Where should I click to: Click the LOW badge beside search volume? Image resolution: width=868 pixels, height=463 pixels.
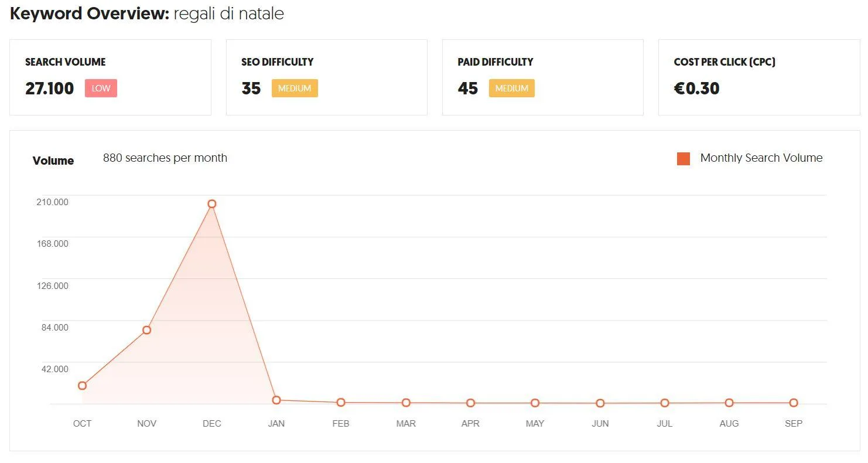click(x=101, y=88)
